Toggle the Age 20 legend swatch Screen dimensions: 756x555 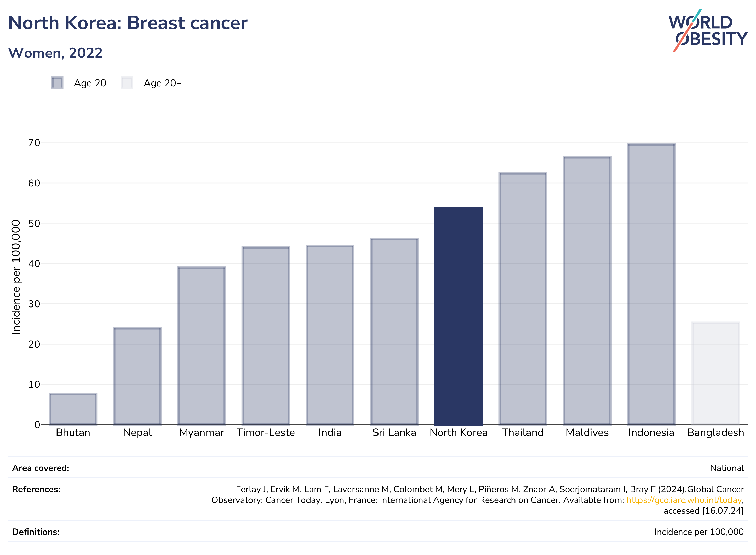tap(57, 83)
